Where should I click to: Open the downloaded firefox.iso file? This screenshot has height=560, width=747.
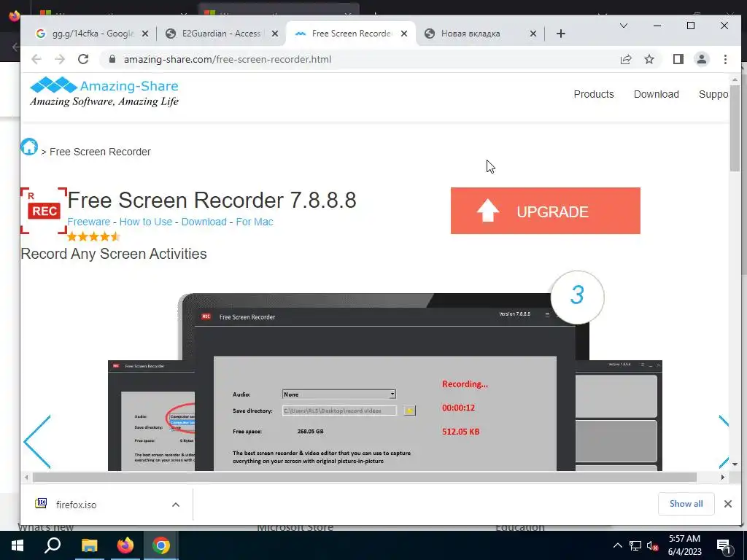[x=76, y=505]
